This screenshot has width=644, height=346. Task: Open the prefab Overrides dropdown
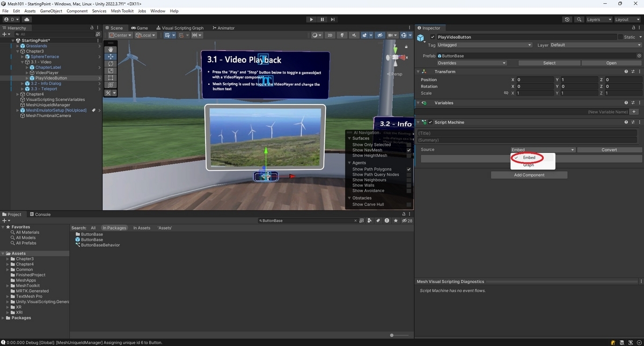(471, 63)
